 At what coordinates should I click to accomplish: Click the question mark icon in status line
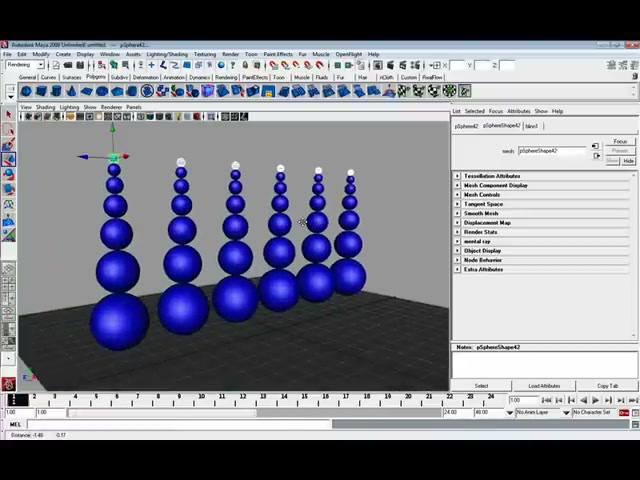[x=233, y=65]
